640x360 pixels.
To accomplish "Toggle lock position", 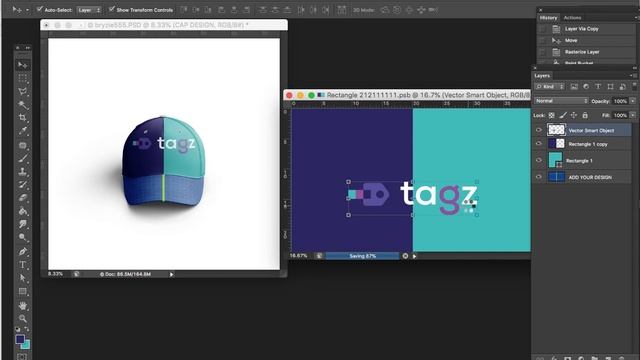I will (x=574, y=116).
